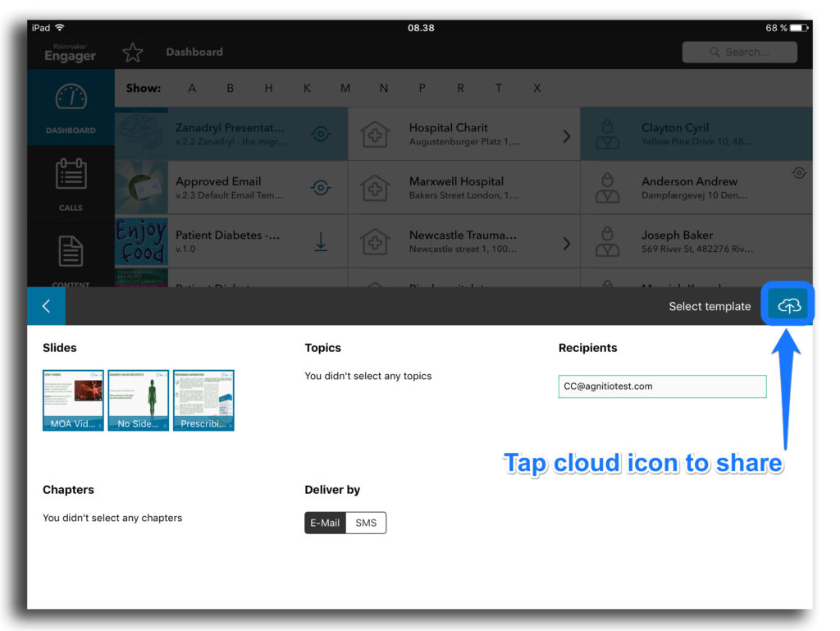Tap the Recipients section heading
Viewport: 840px width, 631px height.
click(x=587, y=348)
